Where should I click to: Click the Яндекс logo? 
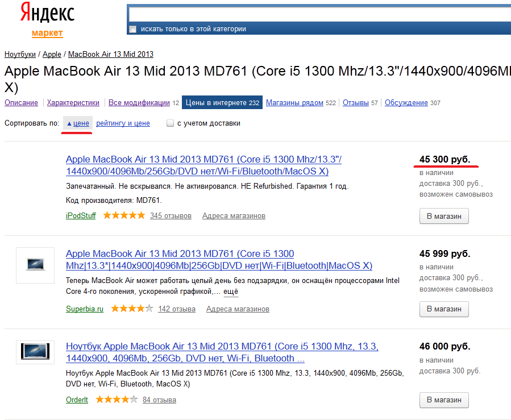point(48,13)
